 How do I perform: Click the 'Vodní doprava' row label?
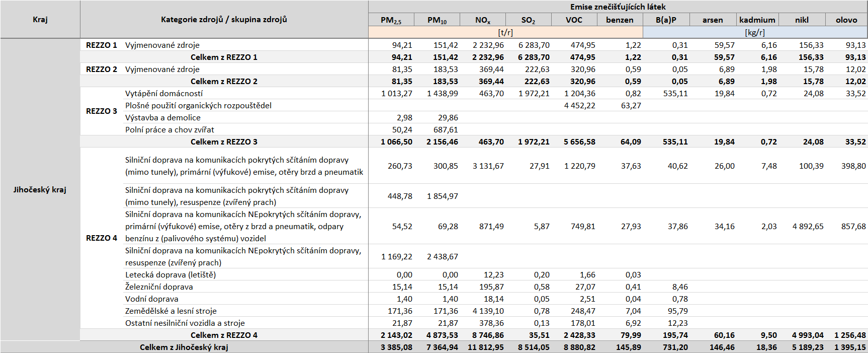[x=151, y=299]
